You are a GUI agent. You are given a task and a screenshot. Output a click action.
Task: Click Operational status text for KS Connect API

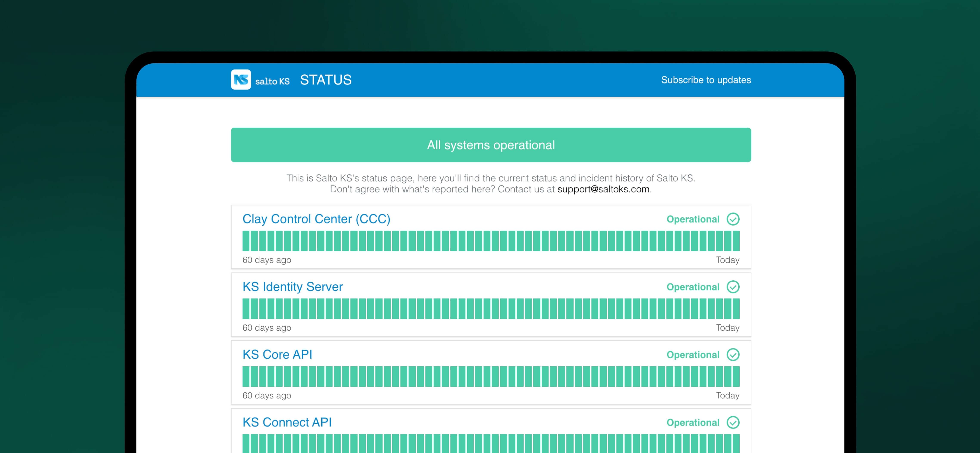[693, 422]
